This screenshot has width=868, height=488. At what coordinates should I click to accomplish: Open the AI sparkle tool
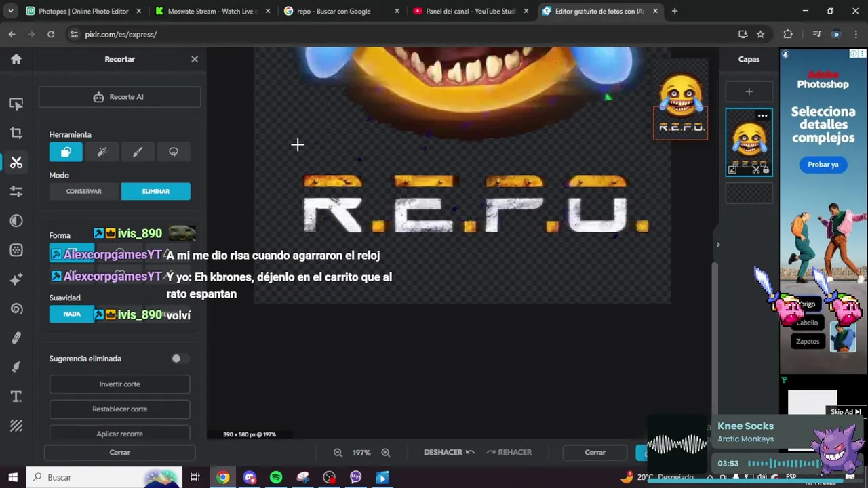(16, 279)
